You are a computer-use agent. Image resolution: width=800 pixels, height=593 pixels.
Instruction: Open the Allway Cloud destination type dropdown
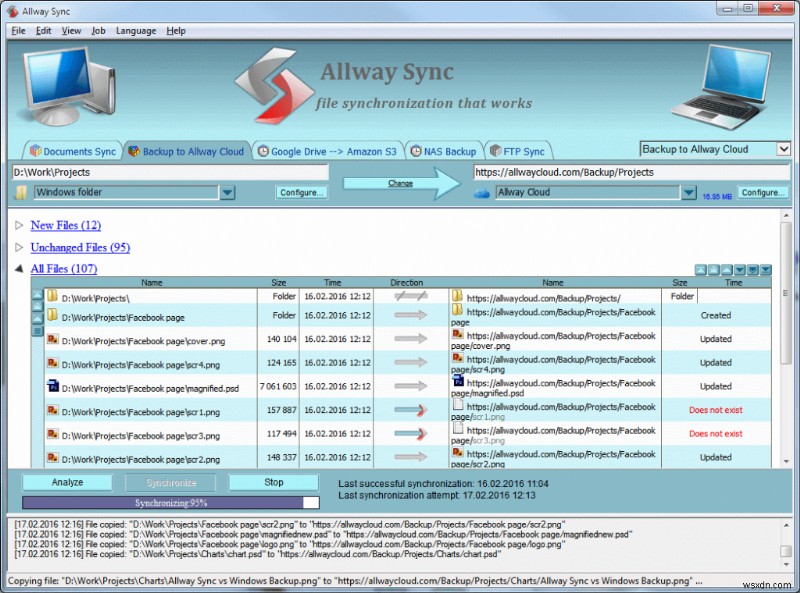pyautogui.click(x=688, y=192)
